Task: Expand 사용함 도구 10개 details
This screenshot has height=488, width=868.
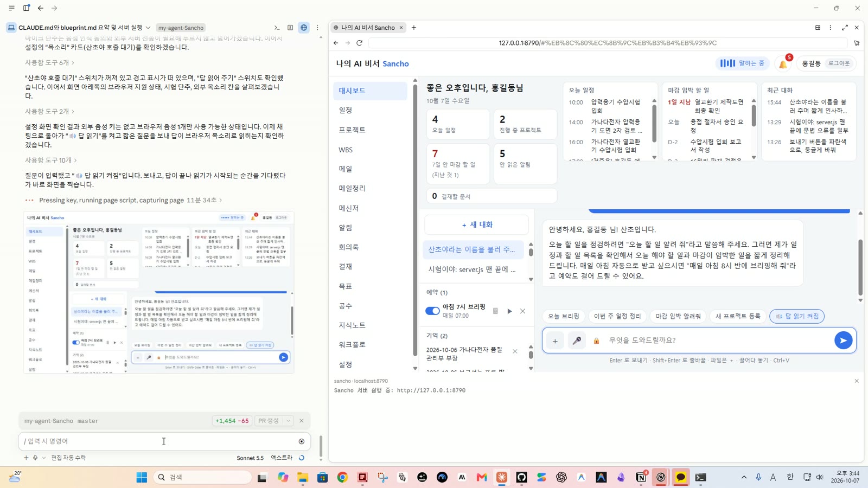Action: point(51,160)
